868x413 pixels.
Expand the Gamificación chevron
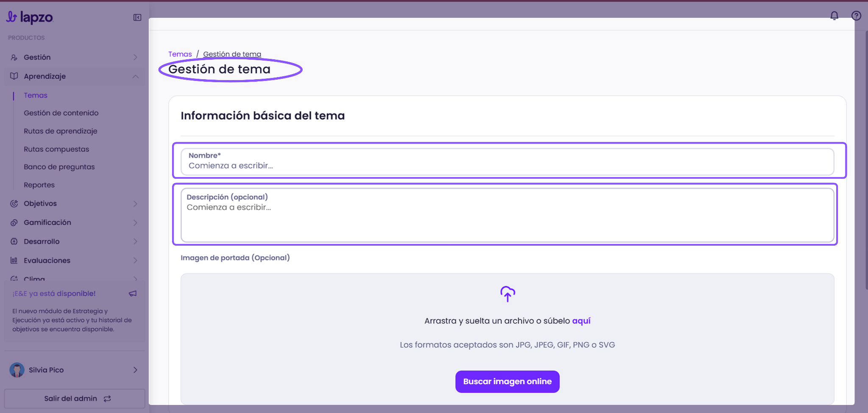click(135, 223)
